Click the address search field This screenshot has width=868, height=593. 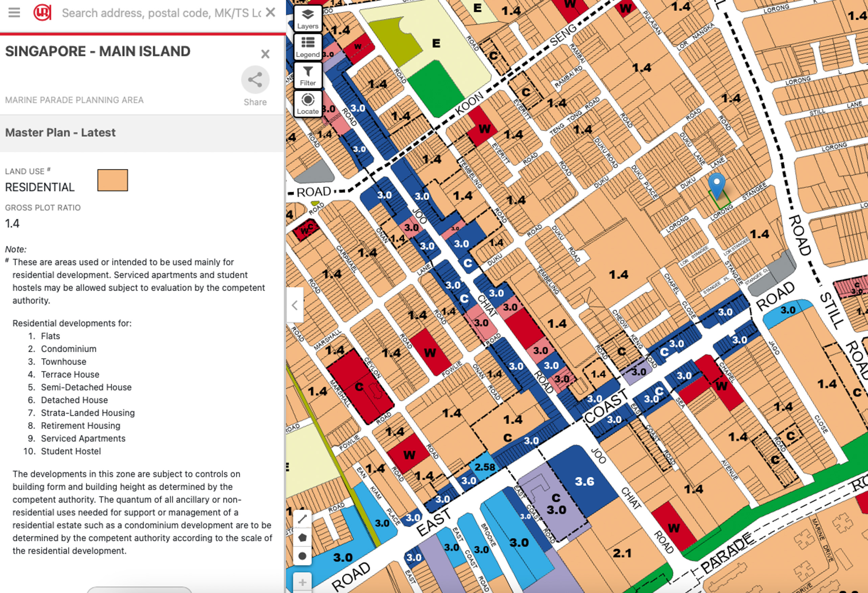[161, 13]
